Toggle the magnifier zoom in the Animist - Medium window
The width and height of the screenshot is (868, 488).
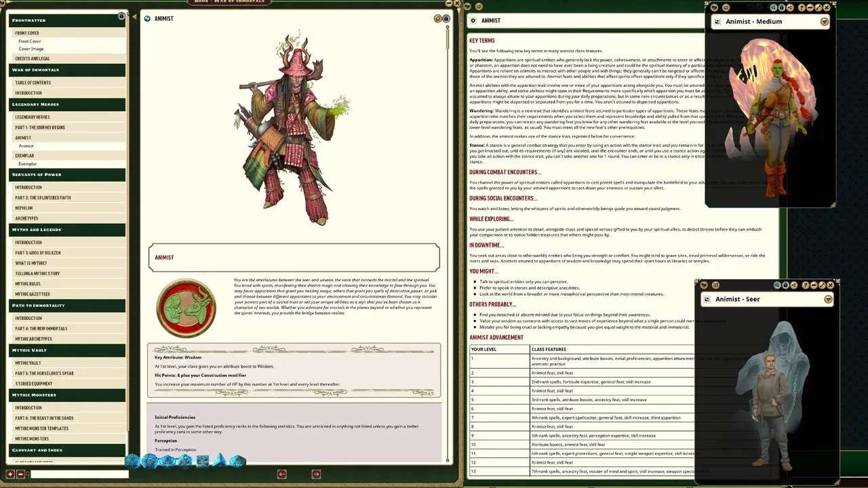click(x=773, y=7)
